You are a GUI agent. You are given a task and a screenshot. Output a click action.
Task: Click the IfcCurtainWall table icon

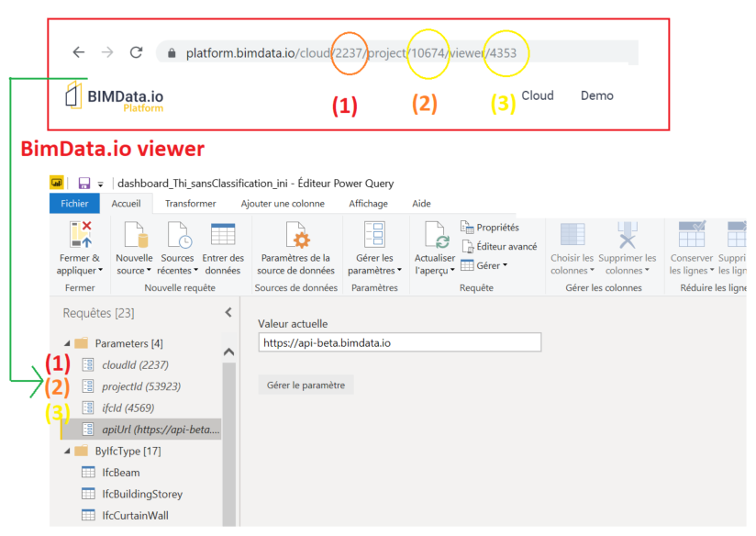(x=88, y=515)
